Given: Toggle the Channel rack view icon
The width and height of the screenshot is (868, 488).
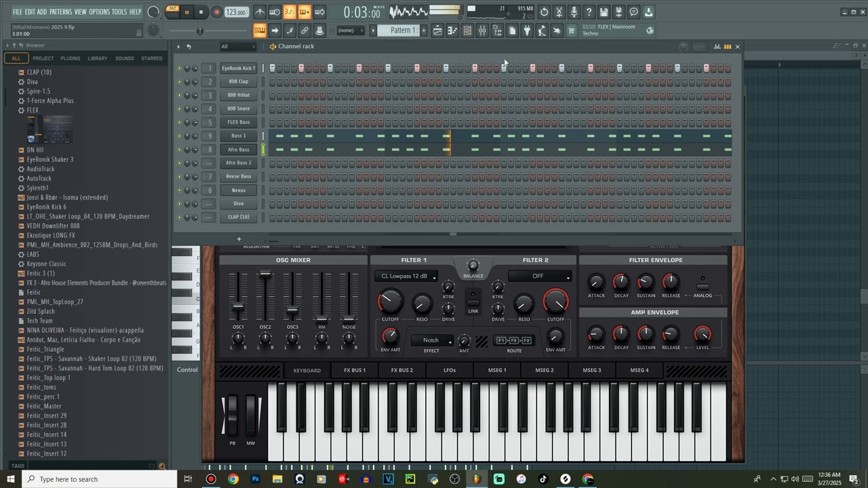Looking at the screenshot, I should point(467,30).
